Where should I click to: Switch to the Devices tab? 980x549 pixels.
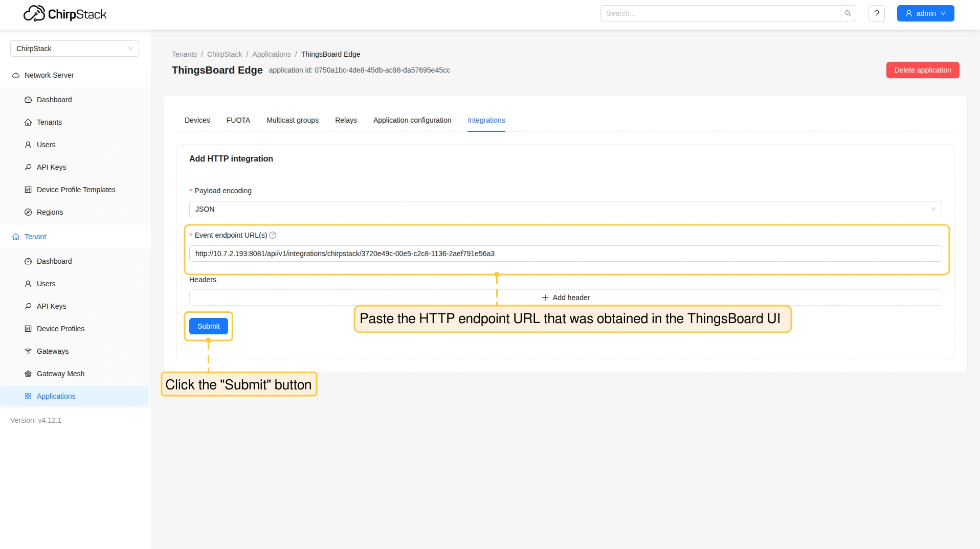pyautogui.click(x=197, y=120)
